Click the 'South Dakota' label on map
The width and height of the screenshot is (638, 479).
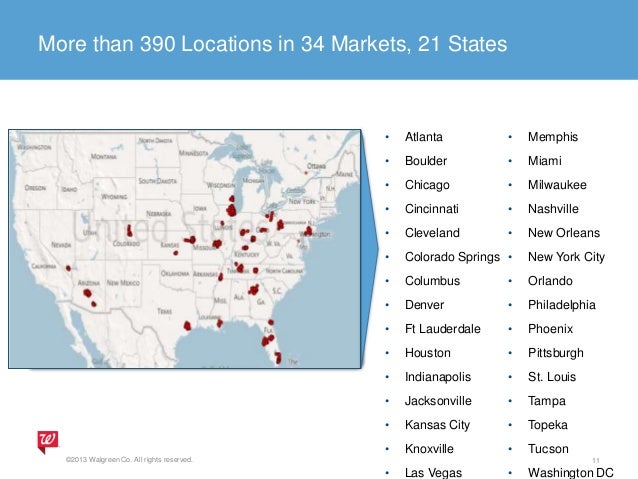[x=157, y=181]
